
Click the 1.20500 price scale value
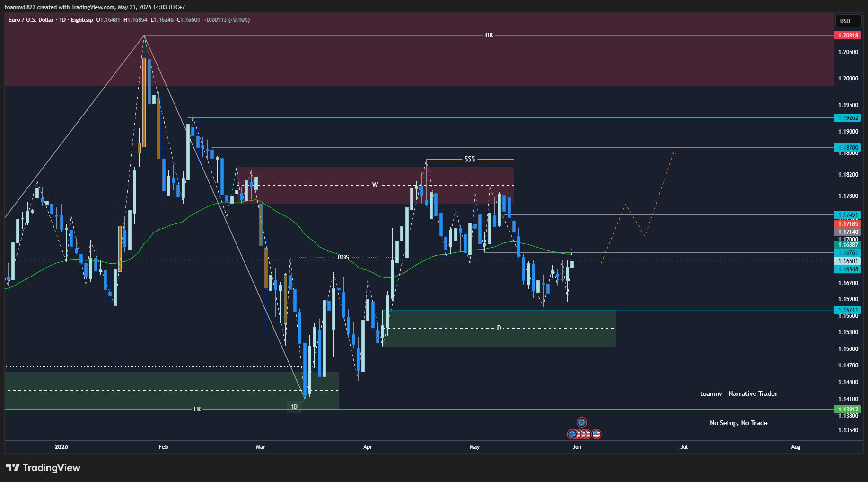coord(848,52)
